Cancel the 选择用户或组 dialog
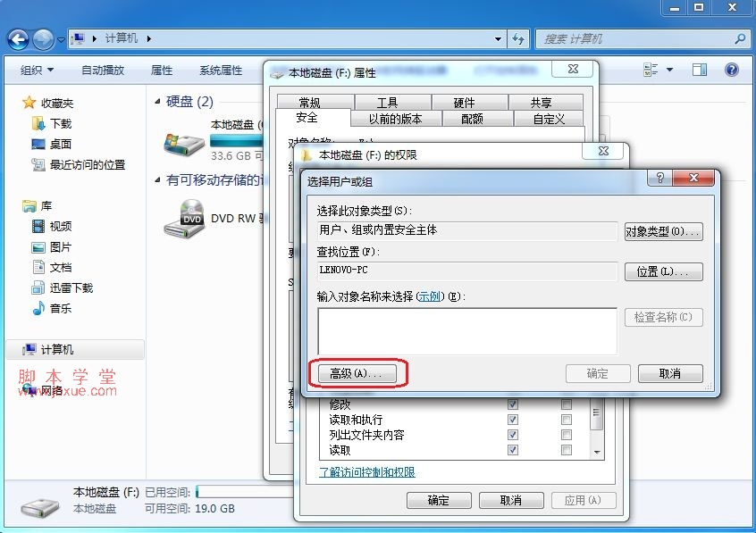Image resolution: width=756 pixels, height=533 pixels. [670, 373]
